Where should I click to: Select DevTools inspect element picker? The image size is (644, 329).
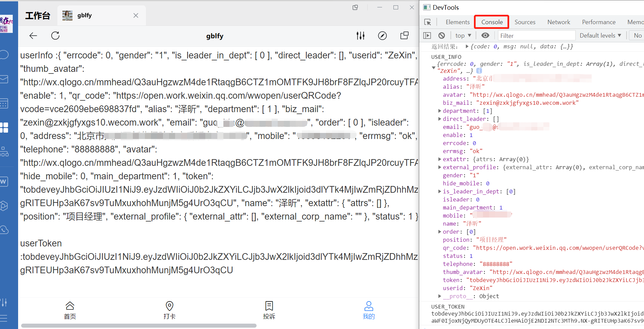tap(428, 22)
